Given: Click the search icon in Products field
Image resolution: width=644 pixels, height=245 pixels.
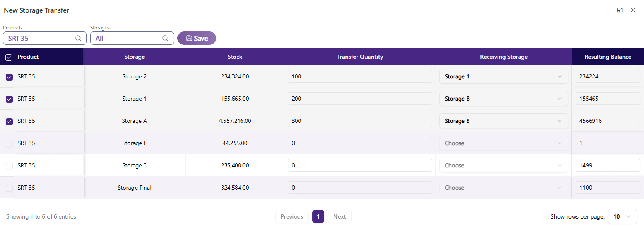Looking at the screenshot, I should [78, 38].
